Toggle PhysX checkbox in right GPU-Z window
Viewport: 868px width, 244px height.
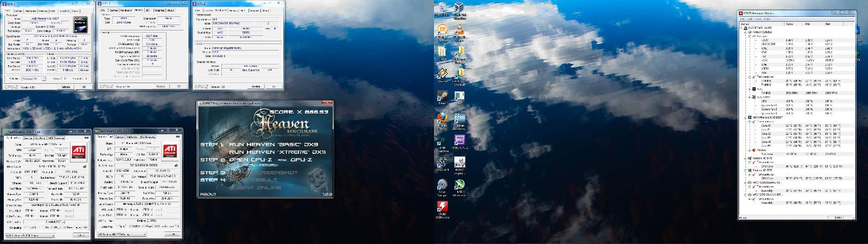[145, 226]
